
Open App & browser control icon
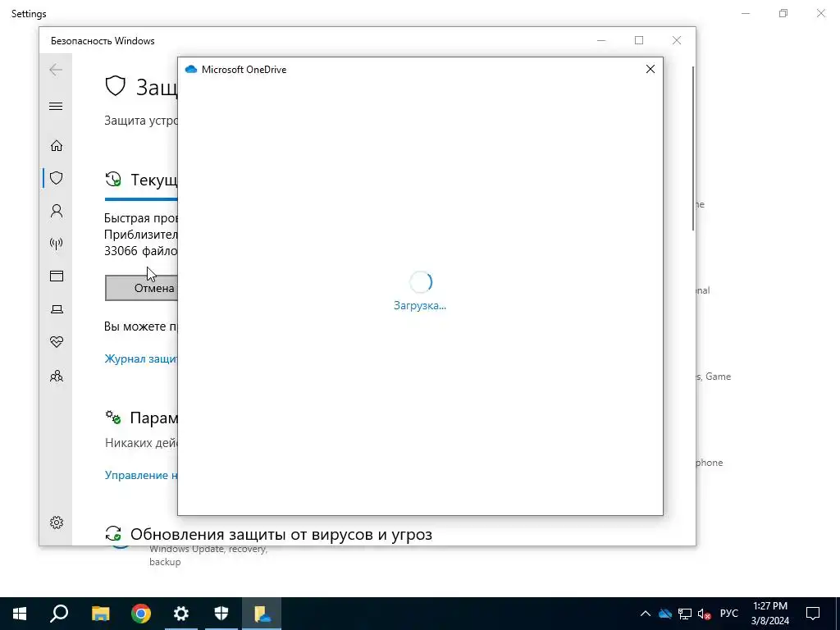pyautogui.click(x=57, y=276)
